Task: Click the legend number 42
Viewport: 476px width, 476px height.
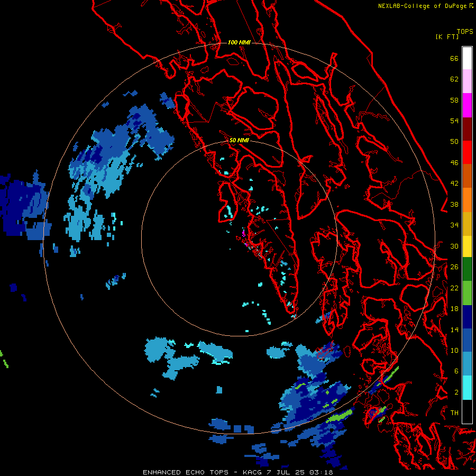Action: point(454,184)
